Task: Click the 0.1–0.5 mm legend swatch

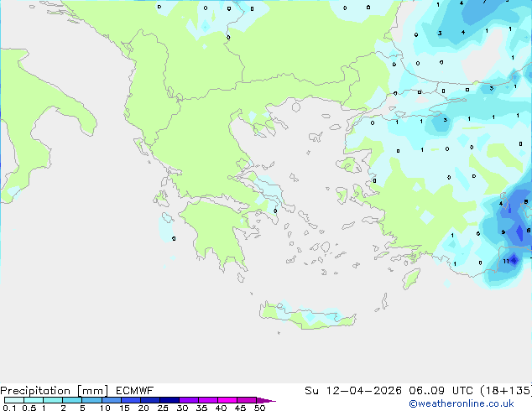Action: 14,400
